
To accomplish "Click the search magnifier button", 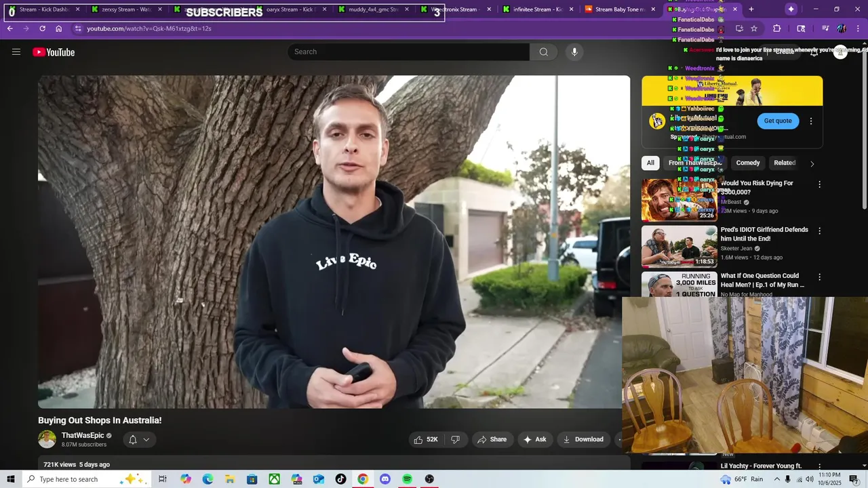I will (543, 52).
